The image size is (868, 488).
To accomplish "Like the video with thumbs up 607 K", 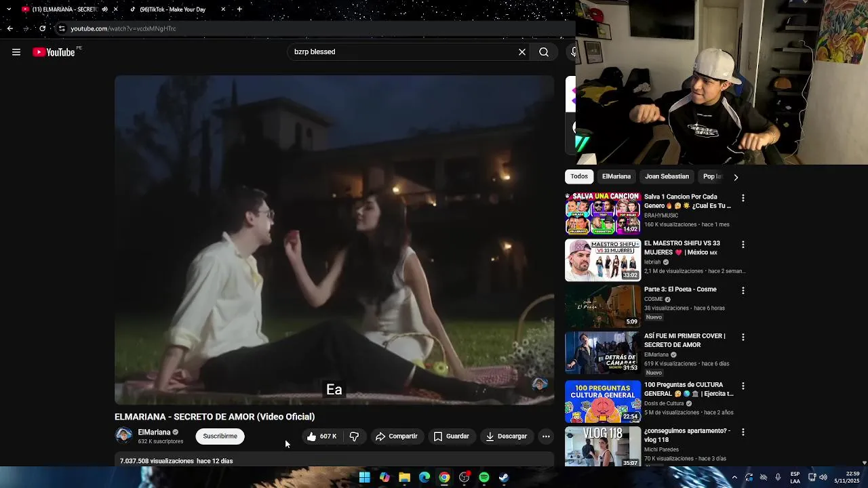I will (x=321, y=436).
